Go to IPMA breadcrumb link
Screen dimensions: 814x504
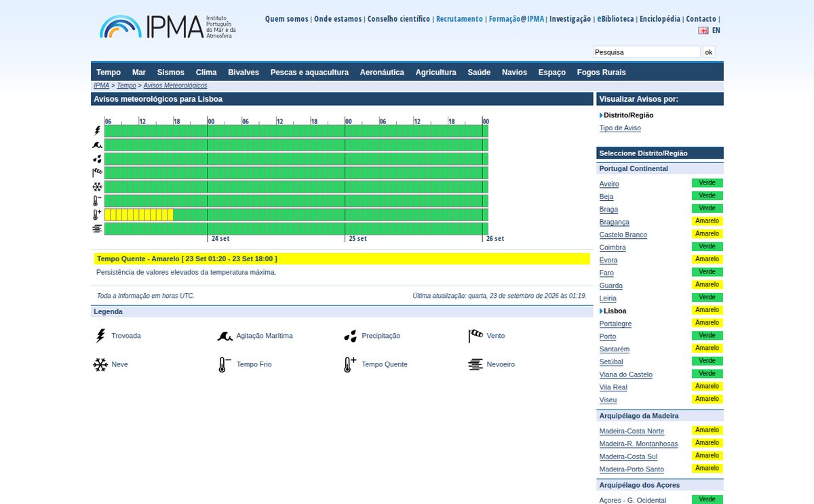pyautogui.click(x=102, y=85)
